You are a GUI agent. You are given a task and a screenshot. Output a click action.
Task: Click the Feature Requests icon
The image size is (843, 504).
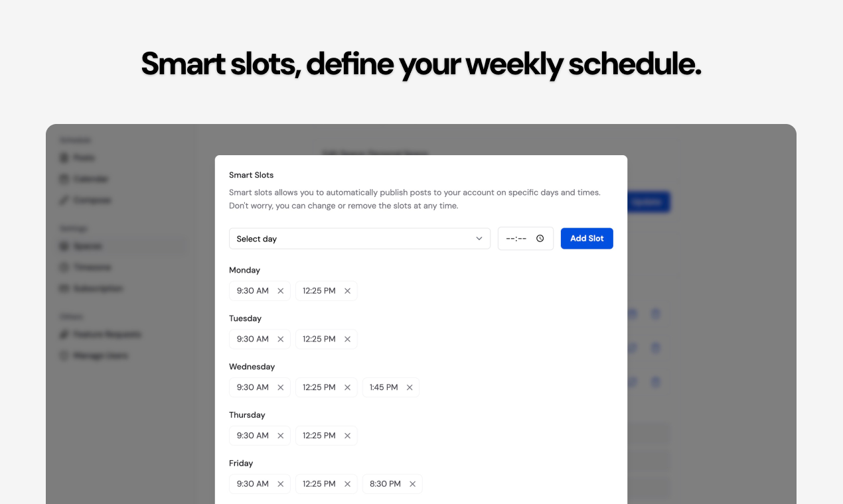point(64,334)
